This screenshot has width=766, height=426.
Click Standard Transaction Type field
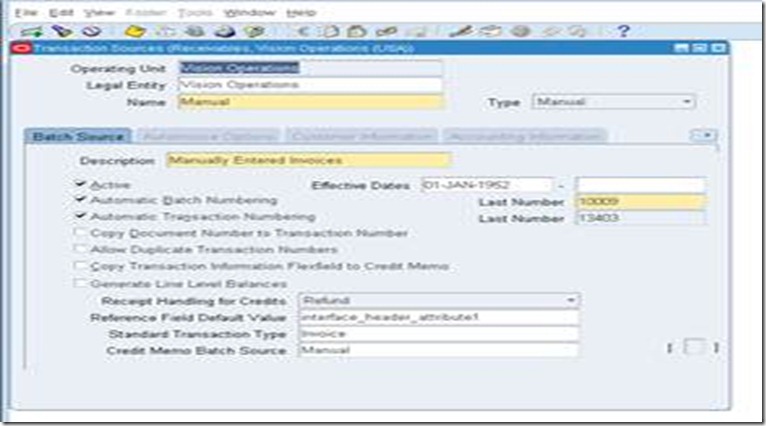click(x=439, y=334)
